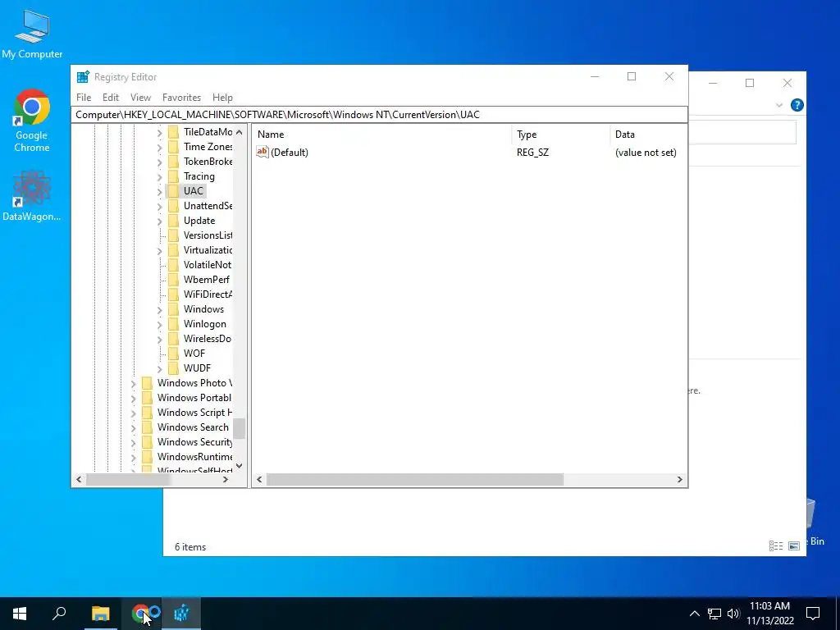Image resolution: width=840 pixels, height=630 pixels.
Task: Expand the Windows key under CurrentVersion
Action: (160, 309)
